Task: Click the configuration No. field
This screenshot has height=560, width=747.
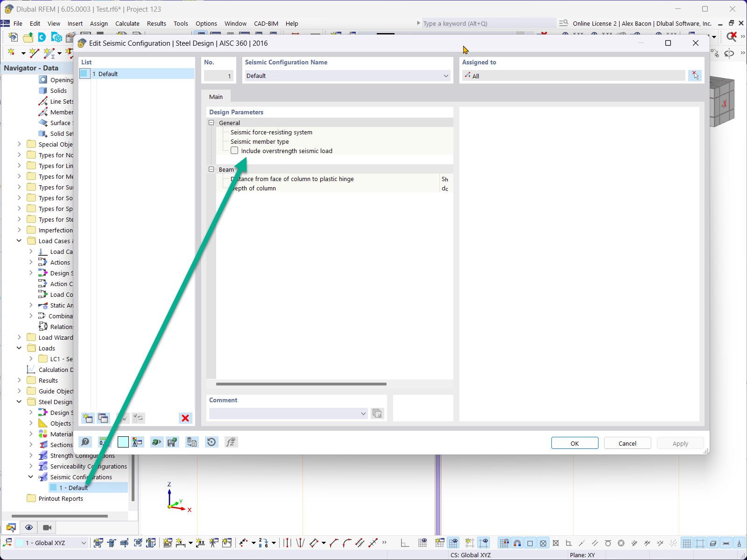Action: (x=219, y=76)
